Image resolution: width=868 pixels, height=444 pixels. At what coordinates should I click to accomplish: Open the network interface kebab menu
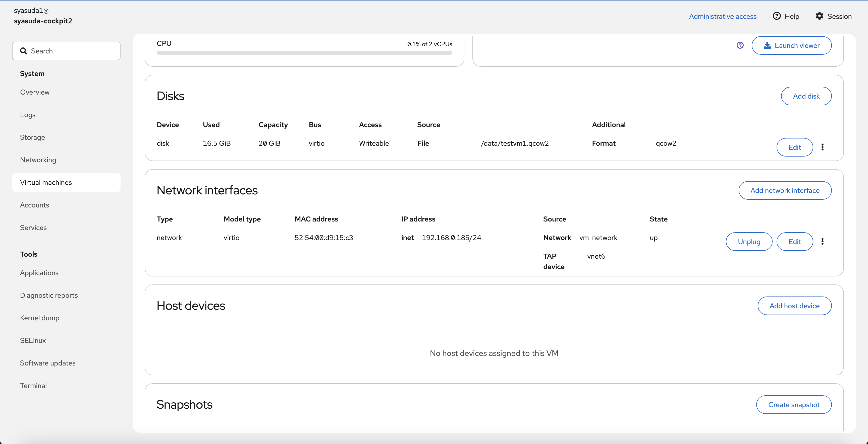[x=822, y=241]
